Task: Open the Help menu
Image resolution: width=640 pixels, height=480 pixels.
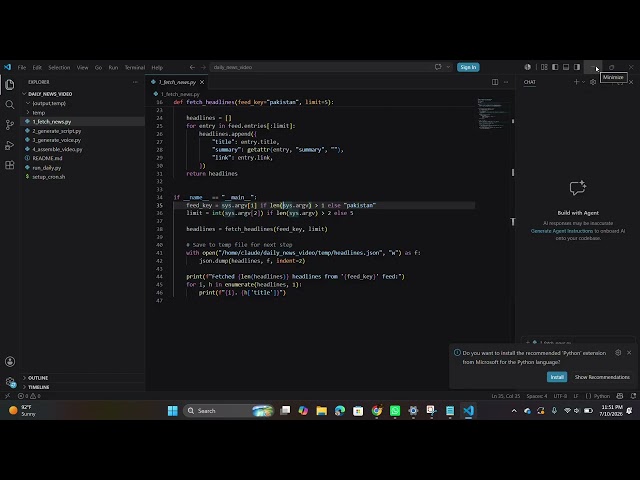Action: point(157,67)
